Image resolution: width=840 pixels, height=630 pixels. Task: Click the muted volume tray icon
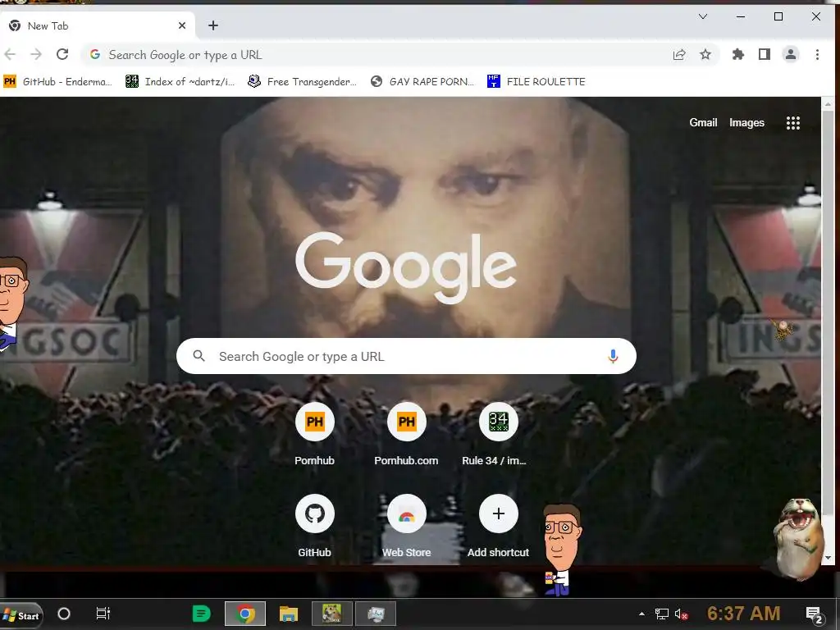pos(682,614)
